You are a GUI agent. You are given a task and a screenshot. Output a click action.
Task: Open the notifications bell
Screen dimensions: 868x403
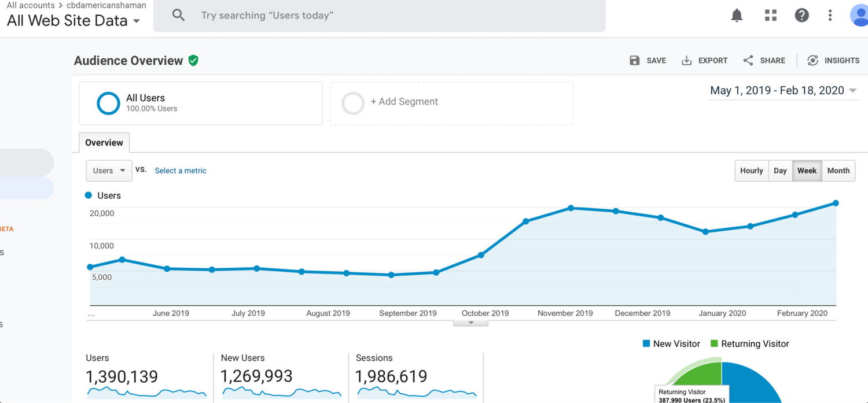tap(737, 16)
